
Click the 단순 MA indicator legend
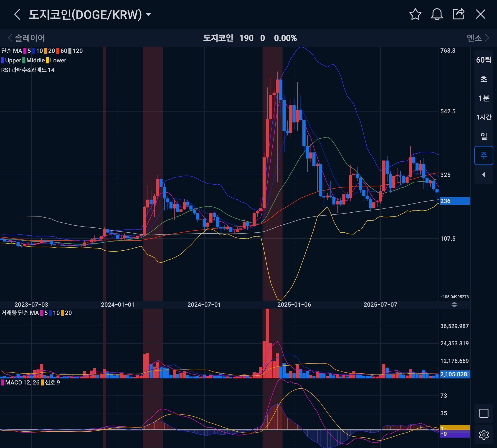[x=12, y=51]
